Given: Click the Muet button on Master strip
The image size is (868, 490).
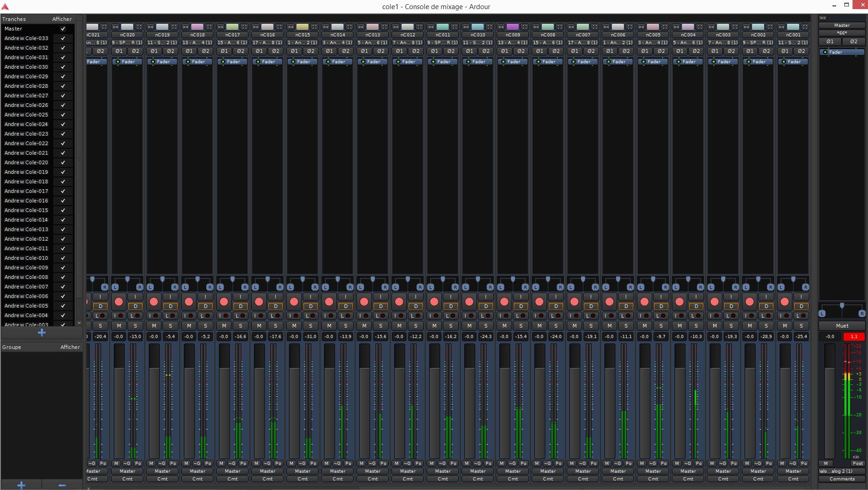Looking at the screenshot, I should point(842,326).
